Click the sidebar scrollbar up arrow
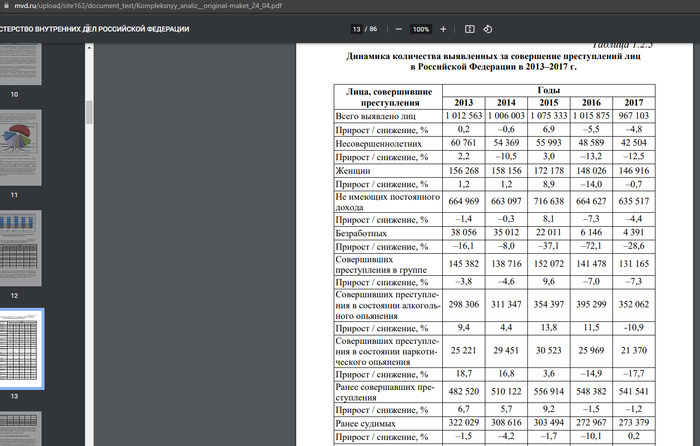Viewport: 700px width, 446px height. click(x=89, y=47)
